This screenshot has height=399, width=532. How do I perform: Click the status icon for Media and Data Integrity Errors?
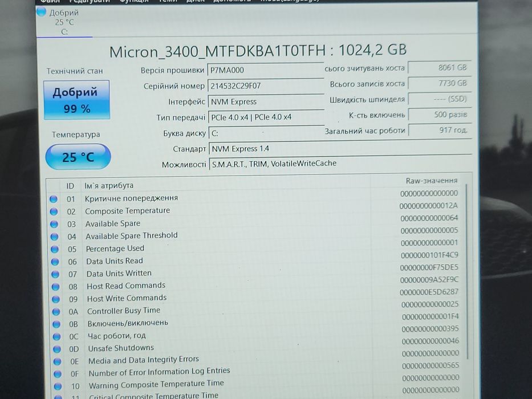pos(58,361)
